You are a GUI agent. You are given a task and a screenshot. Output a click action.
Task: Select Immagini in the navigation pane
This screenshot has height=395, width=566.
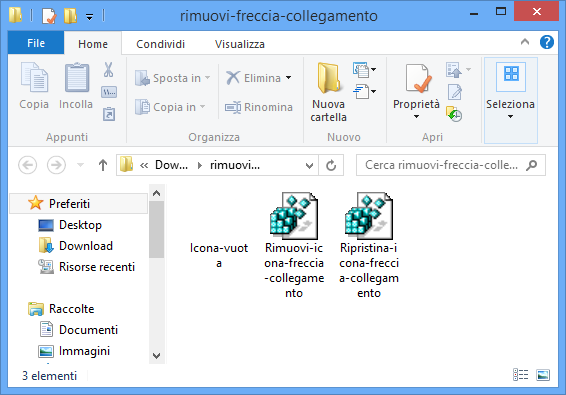(x=74, y=351)
